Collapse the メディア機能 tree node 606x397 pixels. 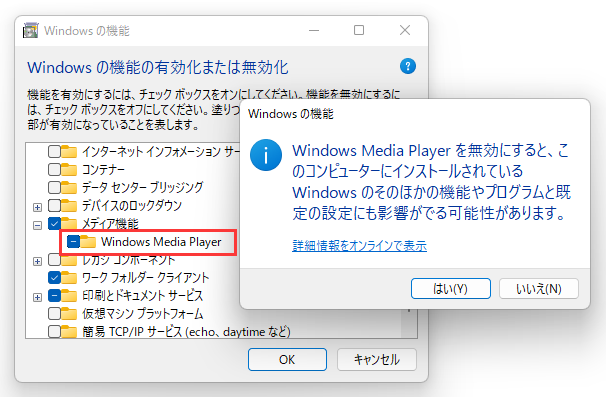37,225
